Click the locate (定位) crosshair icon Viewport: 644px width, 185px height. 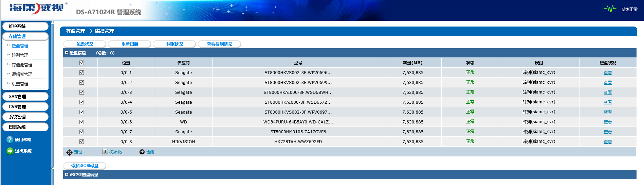pyautogui.click(x=69, y=152)
